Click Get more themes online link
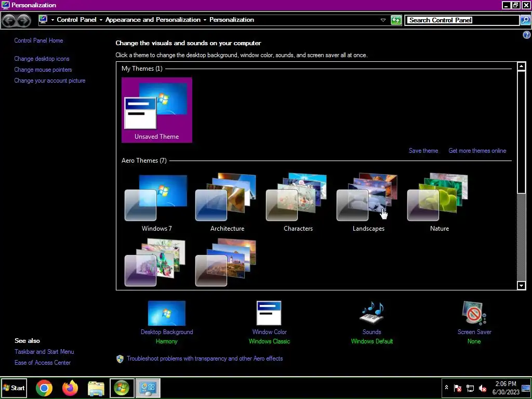The height and width of the screenshot is (399, 532). tap(477, 151)
